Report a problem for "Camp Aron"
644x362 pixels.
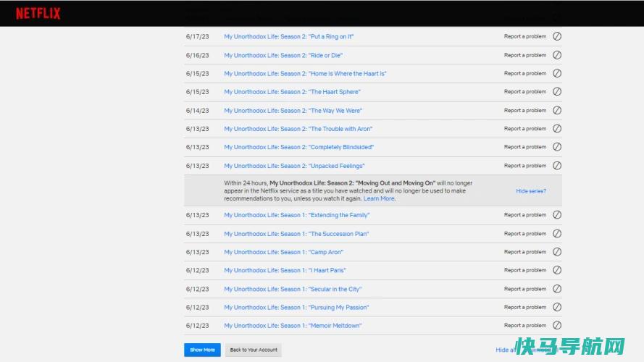[525, 252]
